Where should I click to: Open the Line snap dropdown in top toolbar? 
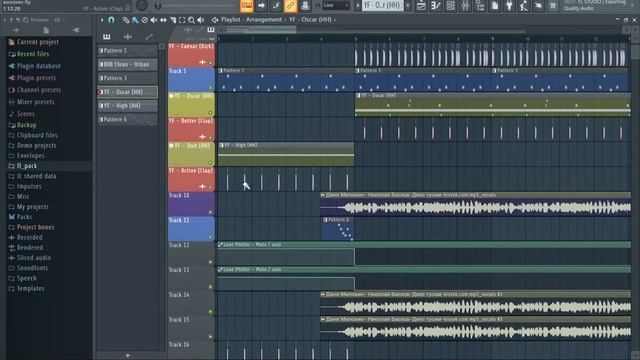pos(336,5)
